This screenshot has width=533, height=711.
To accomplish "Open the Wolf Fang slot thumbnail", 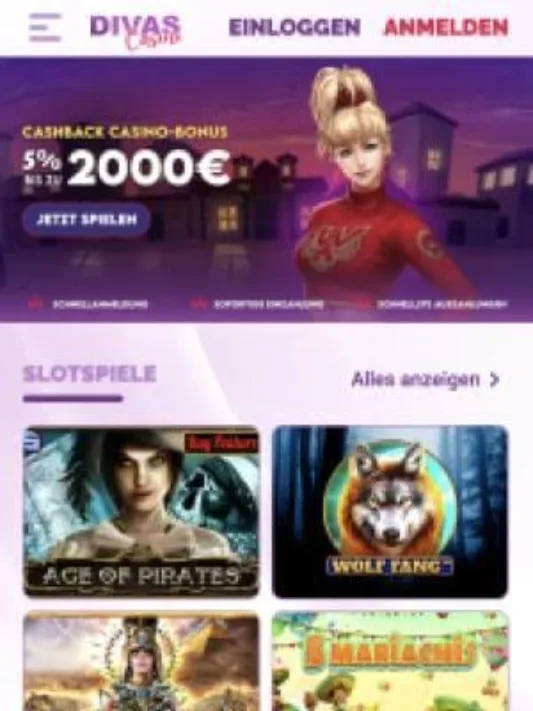I will [390, 512].
